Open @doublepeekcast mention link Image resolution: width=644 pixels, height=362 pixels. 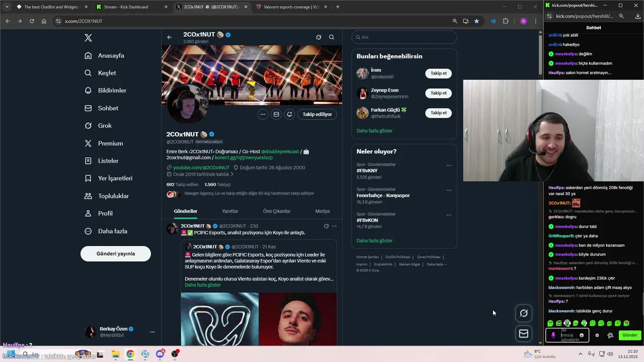(280, 151)
